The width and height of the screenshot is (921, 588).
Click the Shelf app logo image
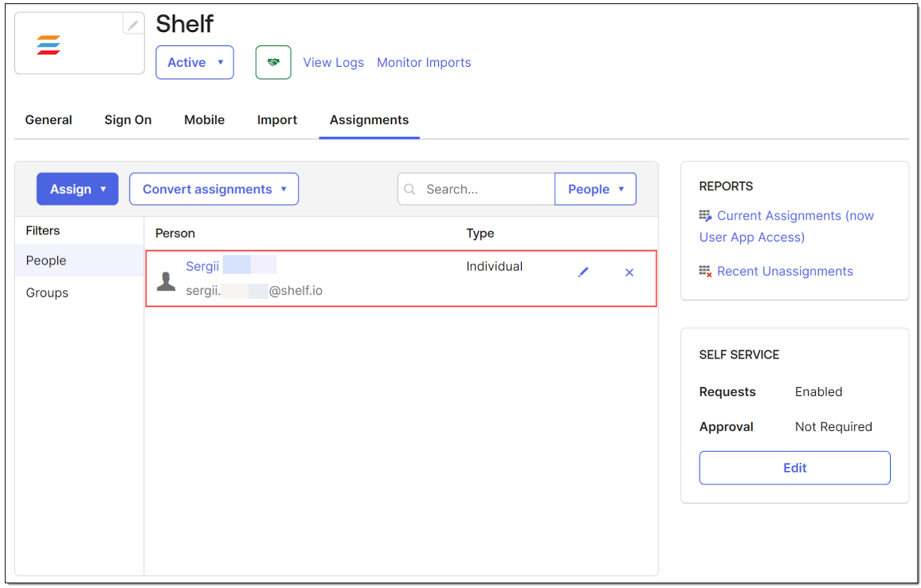coord(49,45)
